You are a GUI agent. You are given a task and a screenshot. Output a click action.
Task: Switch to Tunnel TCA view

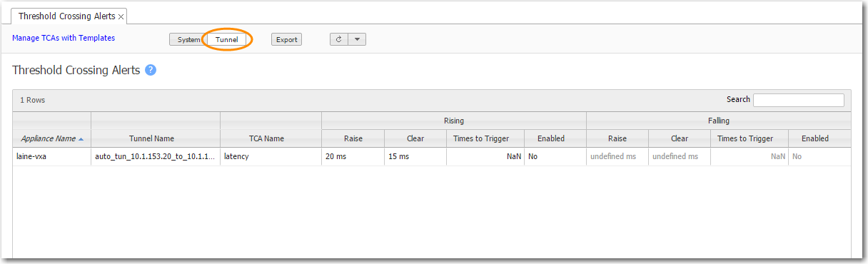click(227, 39)
